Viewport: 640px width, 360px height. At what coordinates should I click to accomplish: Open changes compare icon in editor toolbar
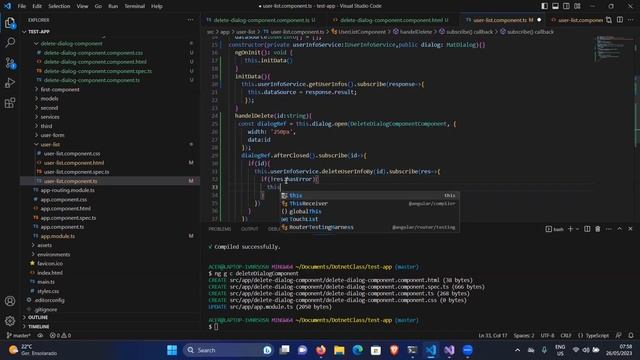[609, 20]
